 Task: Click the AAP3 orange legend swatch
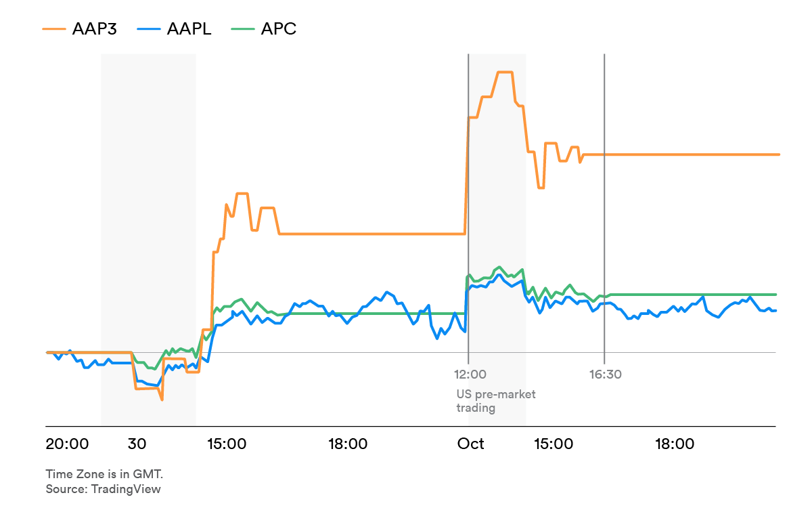[x=53, y=29]
